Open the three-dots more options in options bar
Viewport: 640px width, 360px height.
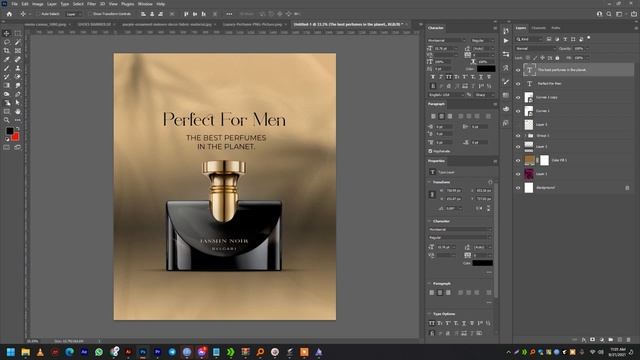[x=229, y=14]
